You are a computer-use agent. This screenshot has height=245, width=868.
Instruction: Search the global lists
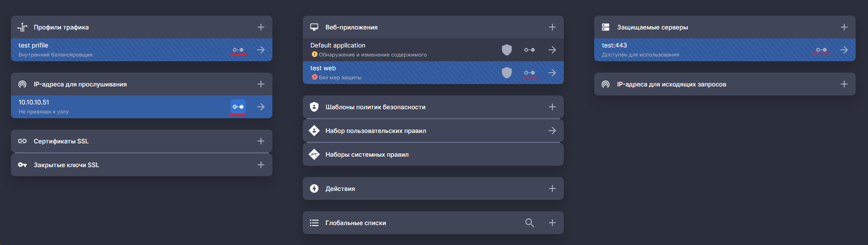(530, 223)
